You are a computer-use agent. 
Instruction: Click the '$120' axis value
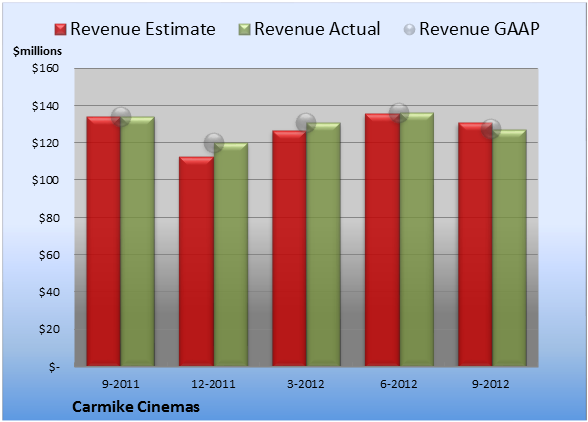(x=45, y=143)
